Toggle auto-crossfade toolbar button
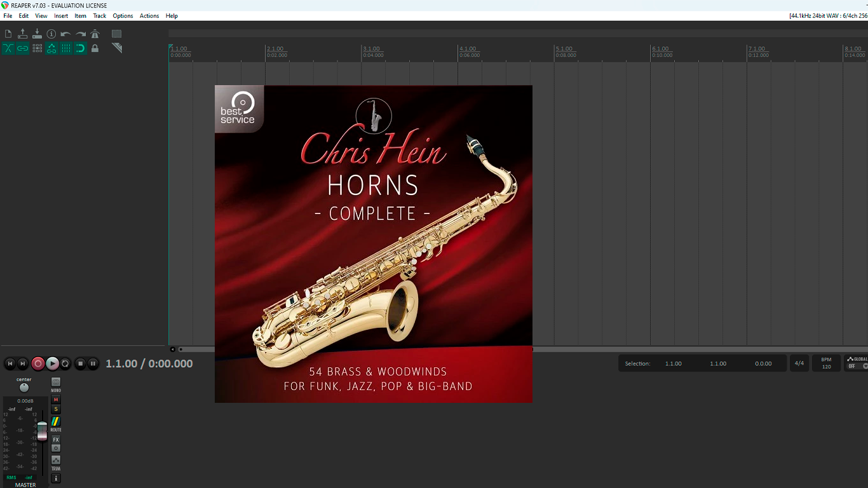 coord(8,48)
